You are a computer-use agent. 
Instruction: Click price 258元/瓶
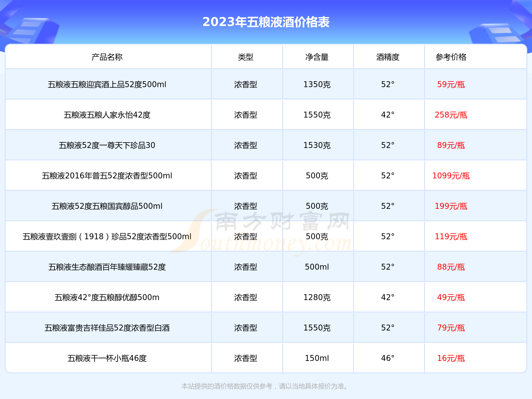click(x=451, y=115)
